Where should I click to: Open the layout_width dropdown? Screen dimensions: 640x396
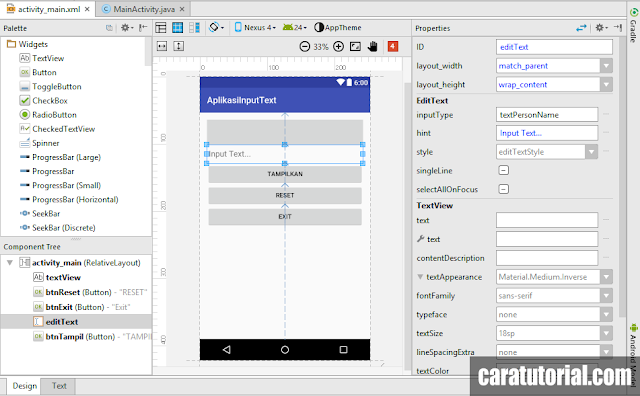[x=607, y=66]
